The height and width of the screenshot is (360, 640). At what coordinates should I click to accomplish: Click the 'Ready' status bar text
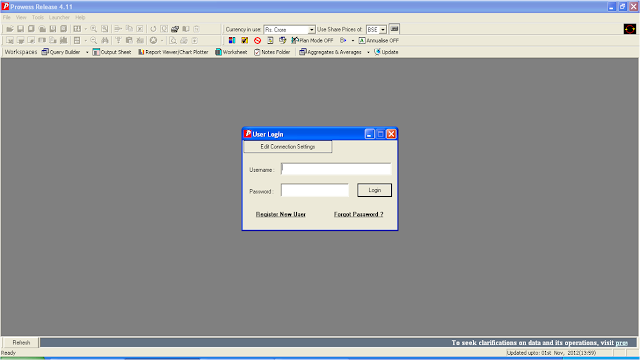(8, 353)
